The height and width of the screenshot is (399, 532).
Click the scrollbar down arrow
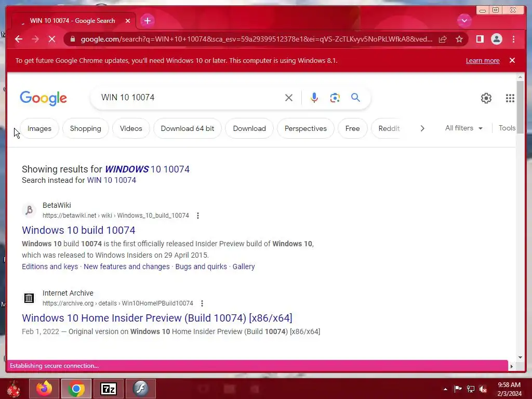(520, 357)
